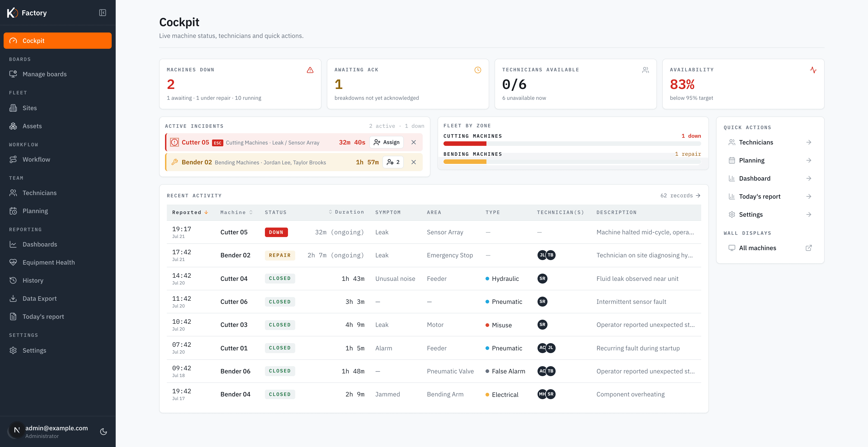Collapse the sidebar panel icon

point(102,13)
